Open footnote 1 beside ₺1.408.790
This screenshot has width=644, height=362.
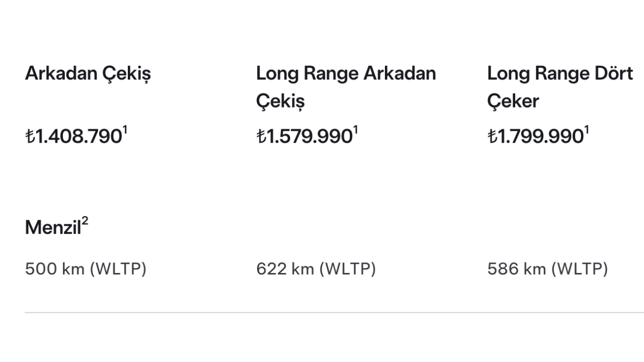(125, 131)
